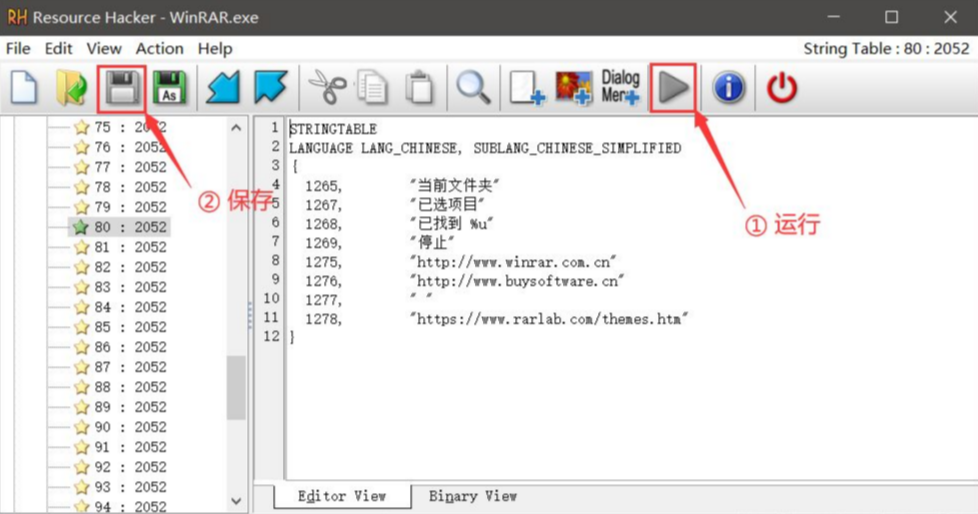
Task: Click the Save As floppy icon
Action: pos(170,87)
